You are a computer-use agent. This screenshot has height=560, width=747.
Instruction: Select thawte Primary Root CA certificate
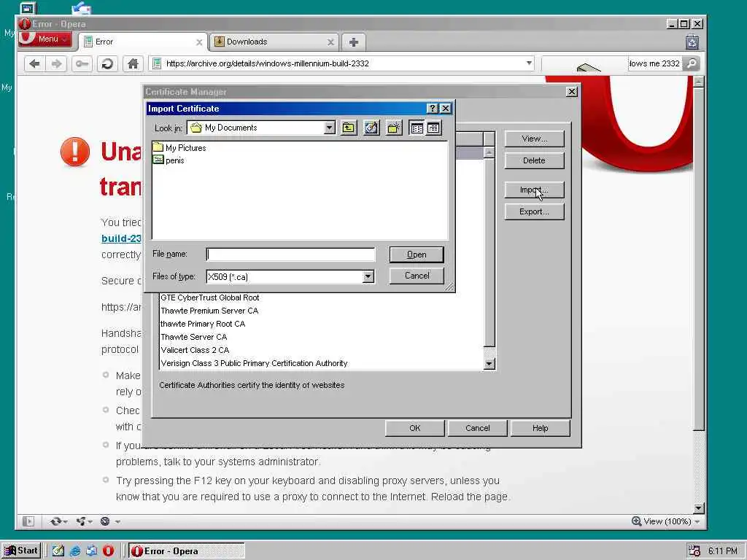coord(203,324)
